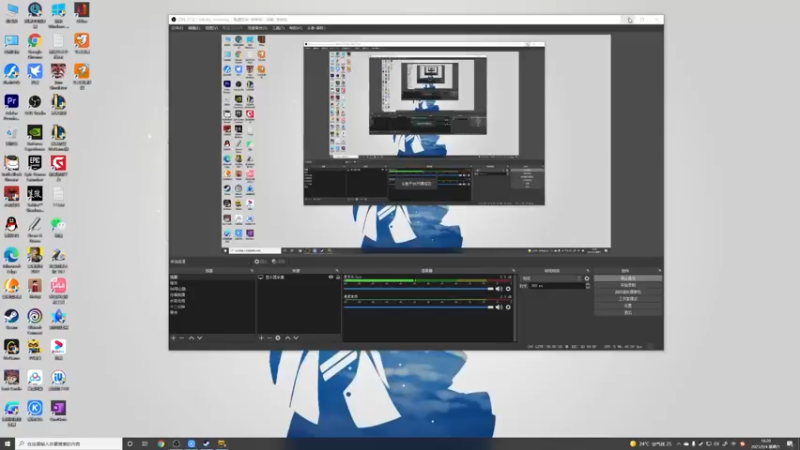Click the OBS preview canvas
The height and width of the screenshot is (450, 800).
coord(416,144)
